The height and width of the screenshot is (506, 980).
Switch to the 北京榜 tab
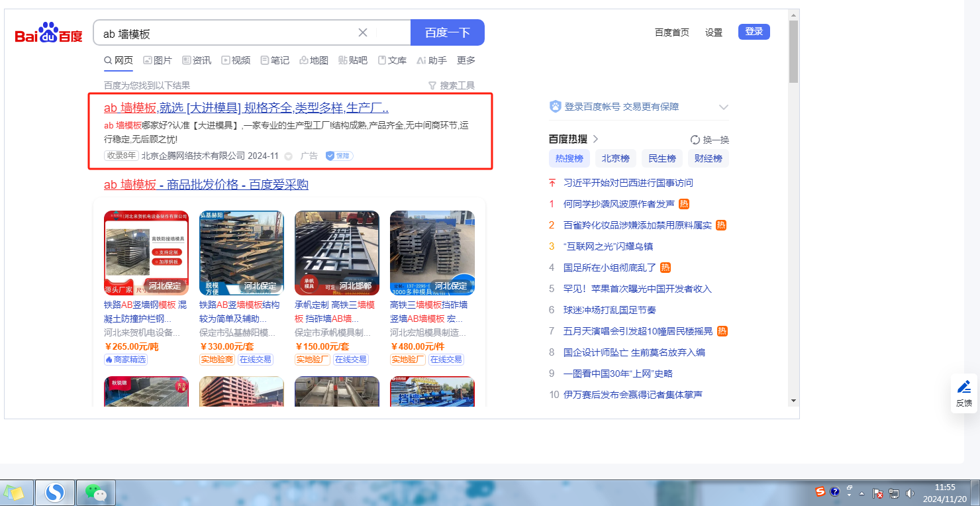tap(615, 158)
